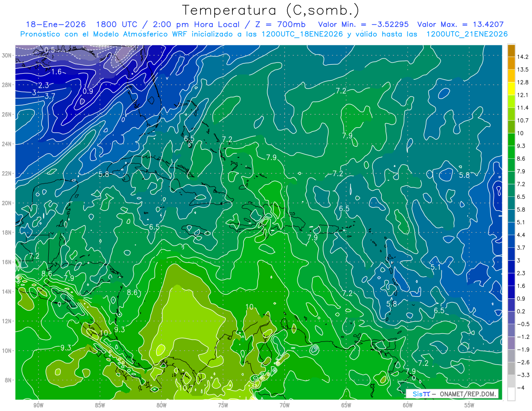
Task: Click the "2.3" contour label on map
Action: (x=43, y=85)
